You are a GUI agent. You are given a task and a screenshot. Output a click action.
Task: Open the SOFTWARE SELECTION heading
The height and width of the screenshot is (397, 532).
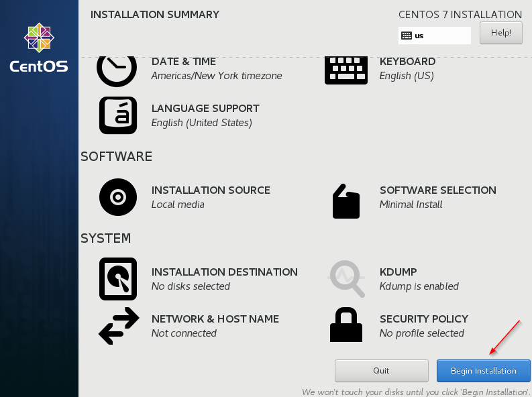[438, 190]
